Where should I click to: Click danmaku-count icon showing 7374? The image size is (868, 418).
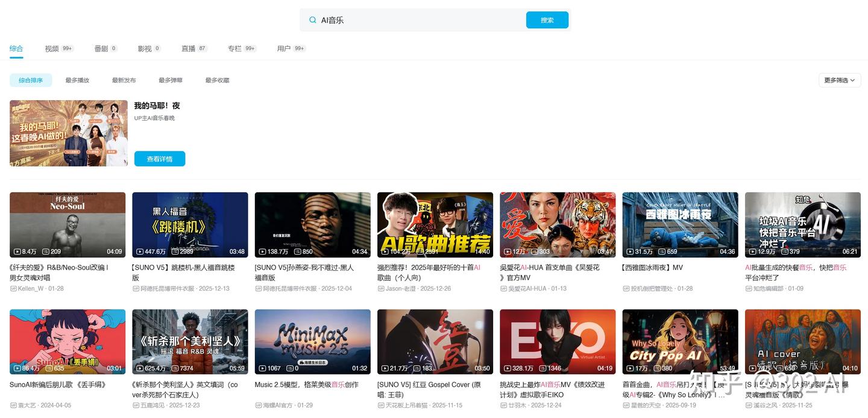point(175,369)
